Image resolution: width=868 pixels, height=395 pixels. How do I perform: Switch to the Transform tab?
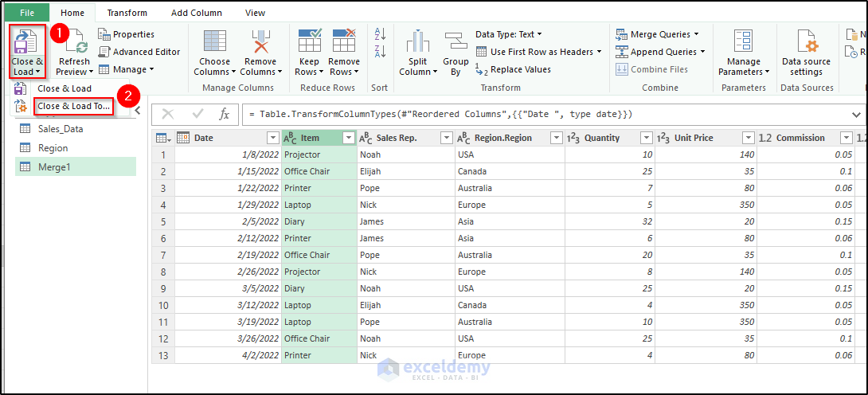127,13
